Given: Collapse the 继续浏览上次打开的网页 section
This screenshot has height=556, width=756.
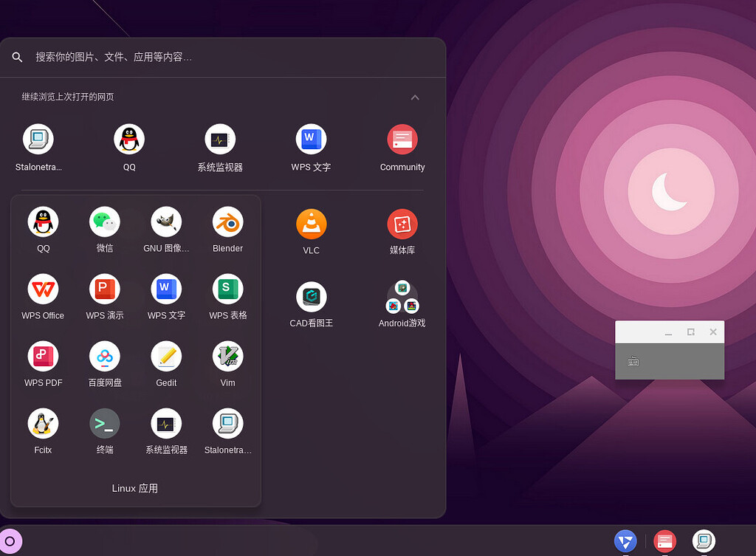Looking at the screenshot, I should tap(415, 97).
